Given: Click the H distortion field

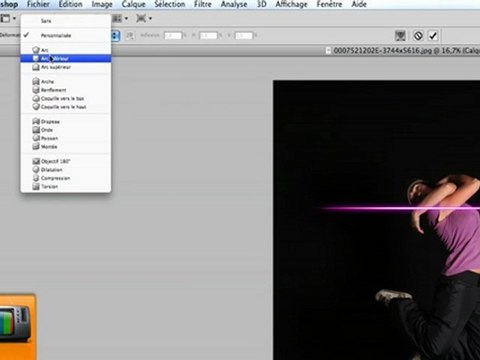Looking at the screenshot, I should point(208,35).
